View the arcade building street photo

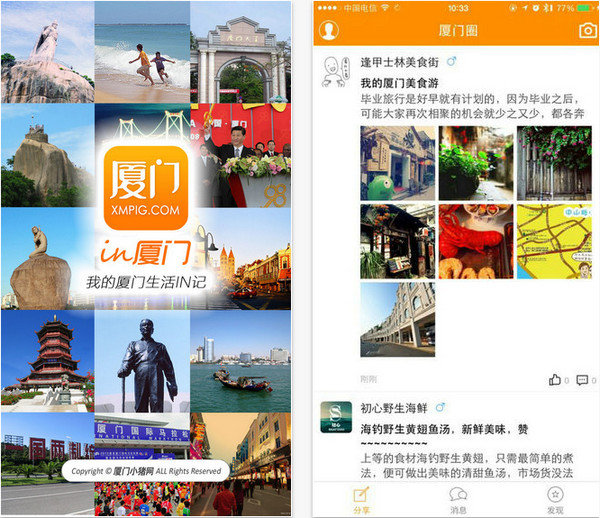398,320
